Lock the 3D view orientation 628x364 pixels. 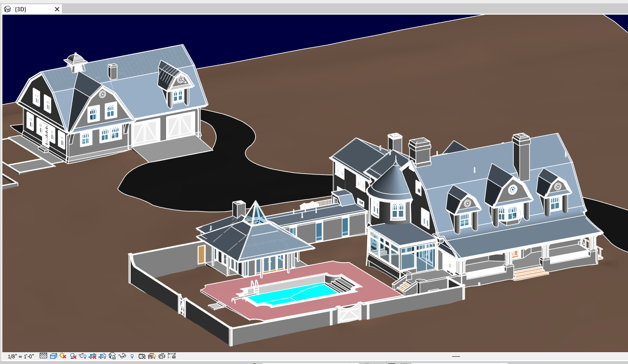click(x=112, y=356)
